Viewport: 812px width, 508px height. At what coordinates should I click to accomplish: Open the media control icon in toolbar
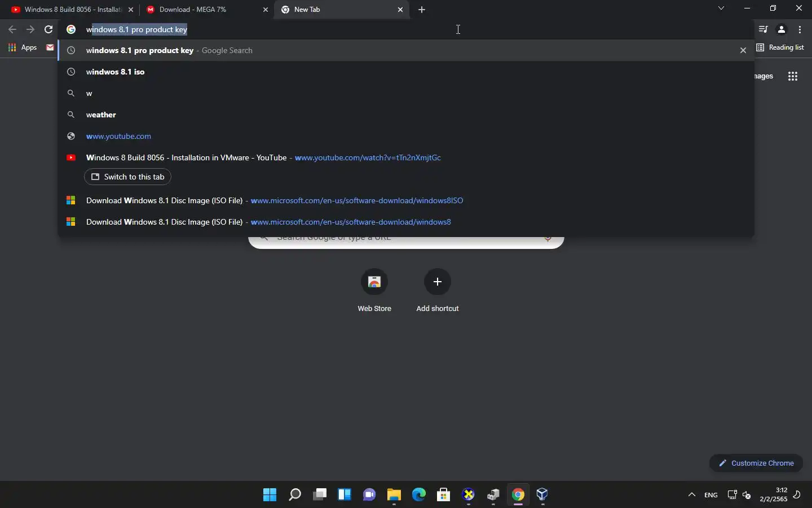click(764, 29)
